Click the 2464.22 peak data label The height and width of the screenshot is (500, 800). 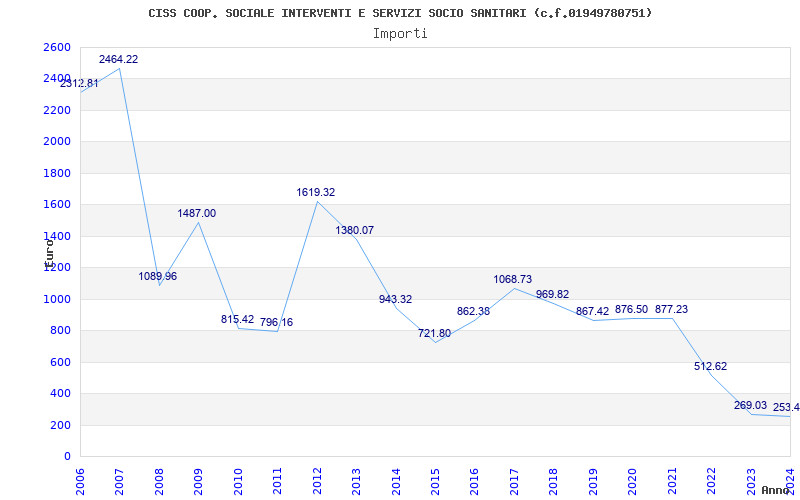click(x=118, y=60)
